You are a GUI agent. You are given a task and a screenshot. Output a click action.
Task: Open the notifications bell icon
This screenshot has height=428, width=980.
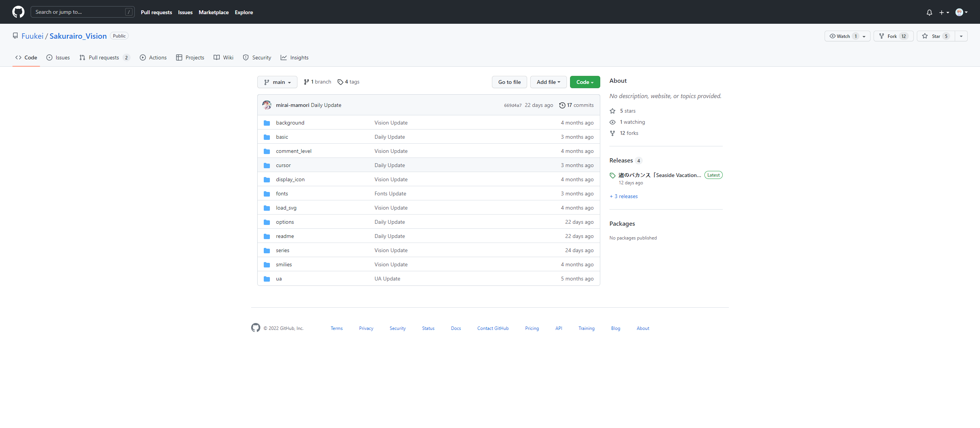[929, 12]
